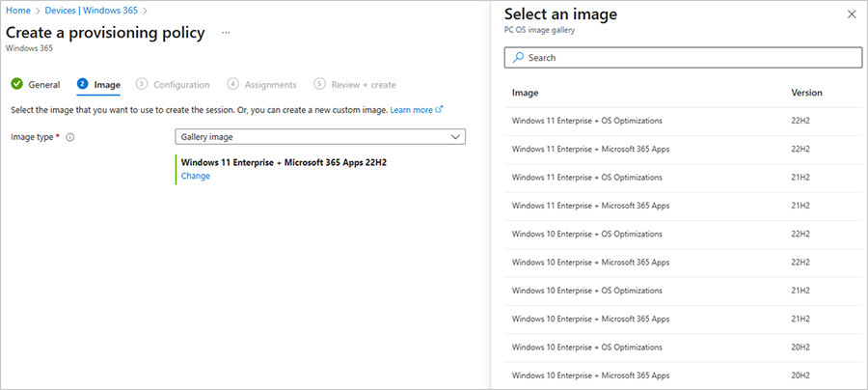Expand the Gallery image dropdown
868x390 pixels.
(320, 137)
